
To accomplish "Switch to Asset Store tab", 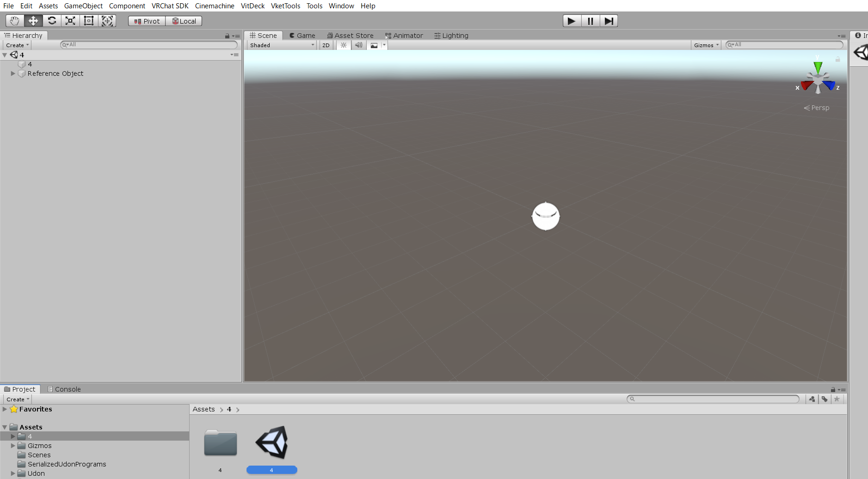I will tap(350, 36).
